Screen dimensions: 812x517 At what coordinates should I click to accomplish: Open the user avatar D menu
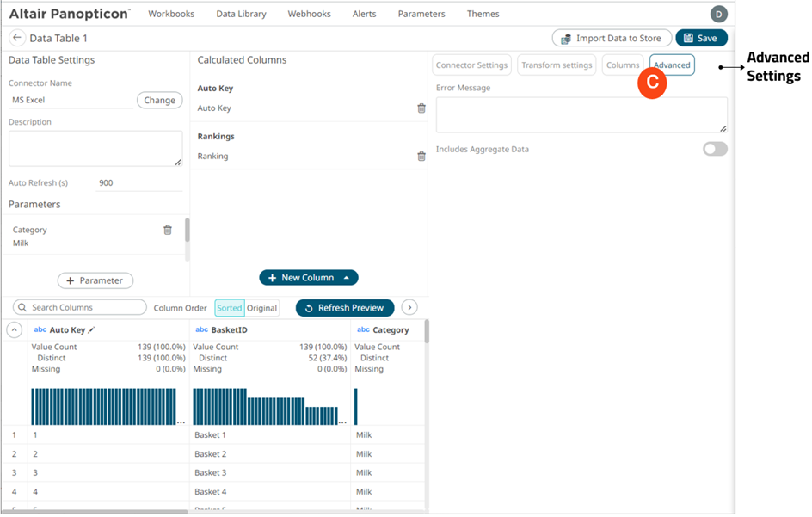point(718,14)
